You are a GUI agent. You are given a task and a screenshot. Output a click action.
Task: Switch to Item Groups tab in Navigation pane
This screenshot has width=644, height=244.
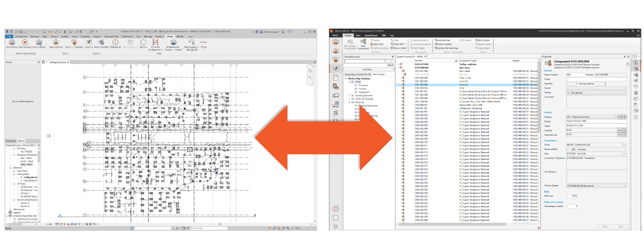[x=379, y=74]
